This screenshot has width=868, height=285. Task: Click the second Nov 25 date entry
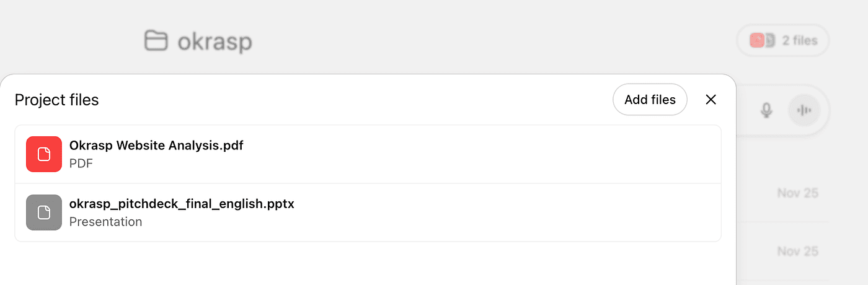click(798, 251)
